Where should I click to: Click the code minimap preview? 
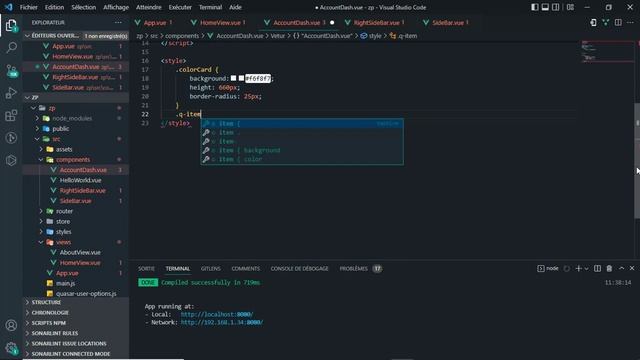pos(607,51)
